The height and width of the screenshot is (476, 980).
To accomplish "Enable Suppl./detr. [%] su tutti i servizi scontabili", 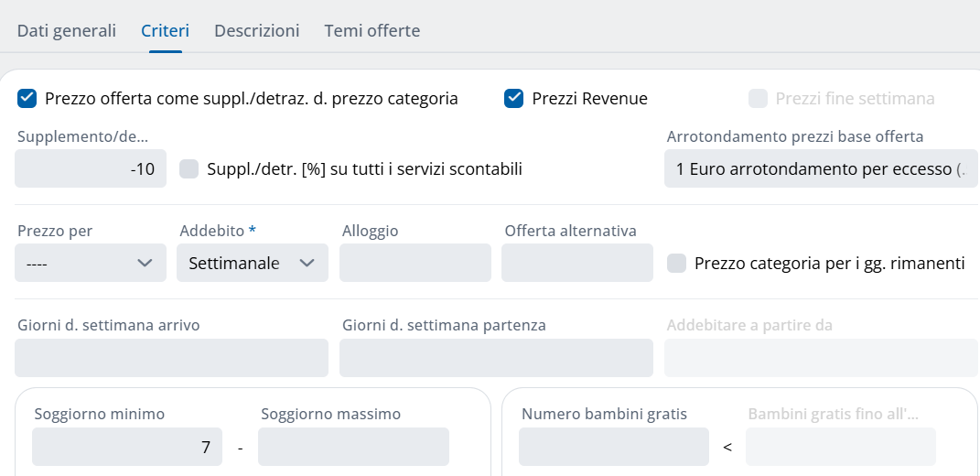I will (189, 168).
